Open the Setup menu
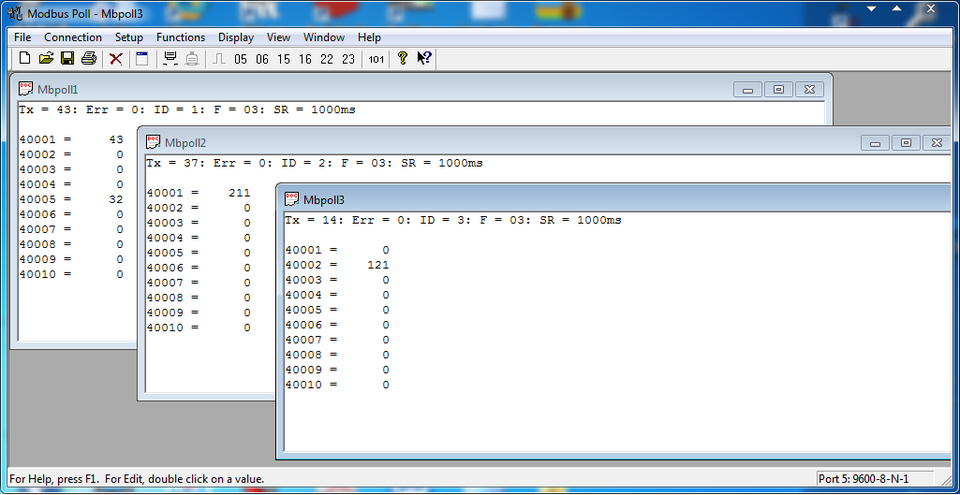The image size is (960, 495). (x=129, y=37)
